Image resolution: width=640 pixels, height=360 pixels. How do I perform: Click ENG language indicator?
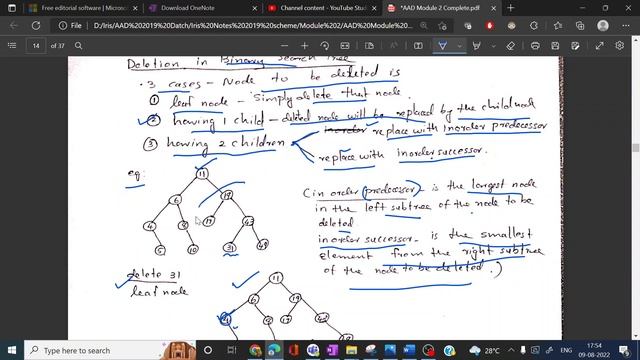tap(566, 350)
